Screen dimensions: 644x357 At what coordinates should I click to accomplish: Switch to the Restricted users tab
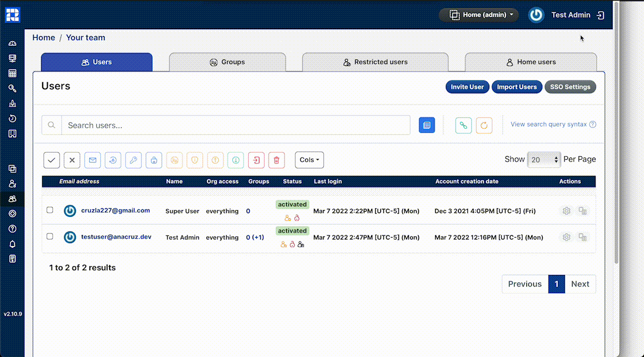coord(375,62)
